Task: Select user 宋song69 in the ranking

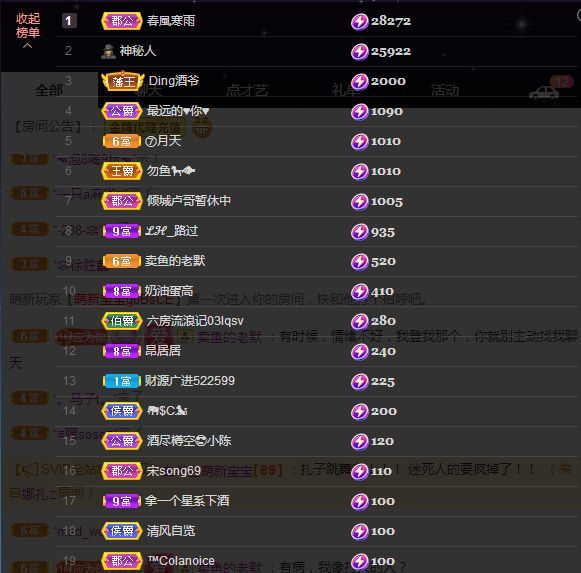Action: coord(173,471)
